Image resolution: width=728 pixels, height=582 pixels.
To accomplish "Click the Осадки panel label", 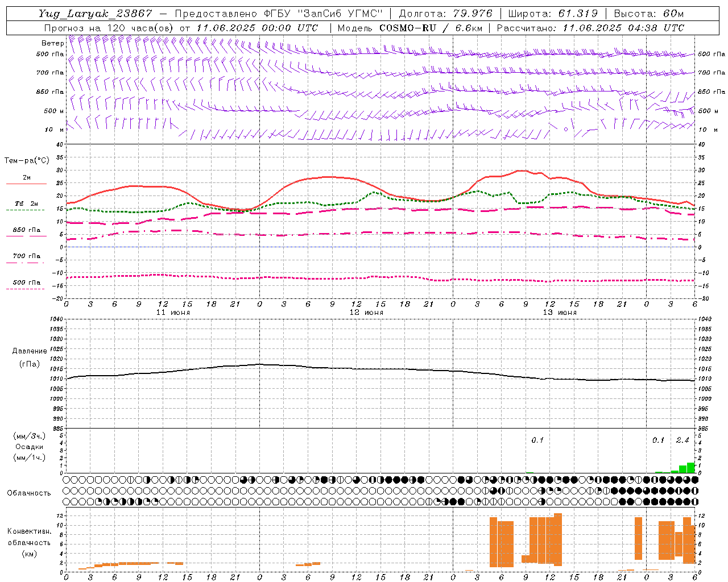I will click(30, 447).
